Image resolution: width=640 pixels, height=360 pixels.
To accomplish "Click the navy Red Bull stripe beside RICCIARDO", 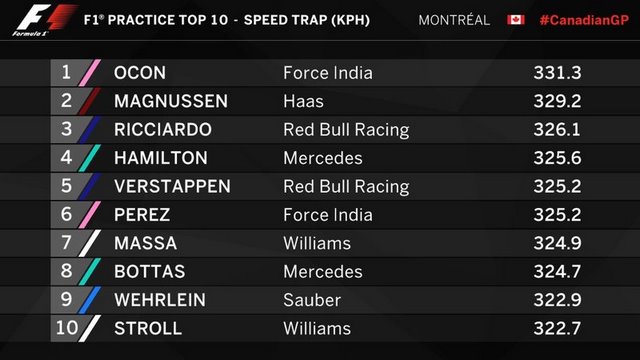I will 90,129.
